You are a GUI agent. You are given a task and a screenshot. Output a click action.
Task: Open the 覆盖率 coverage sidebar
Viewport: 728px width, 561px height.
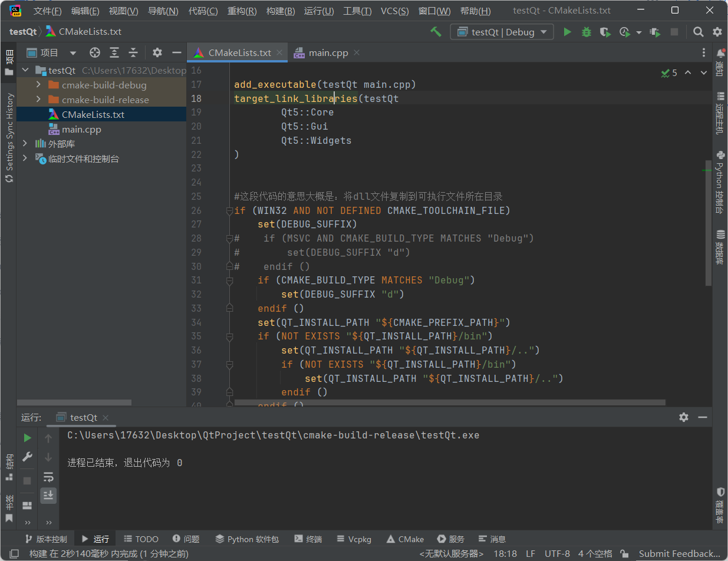[720, 506]
